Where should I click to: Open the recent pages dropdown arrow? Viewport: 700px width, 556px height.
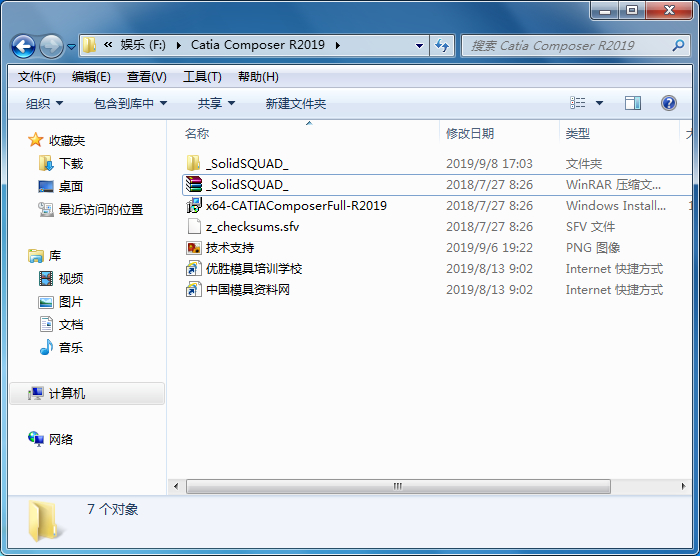71,46
